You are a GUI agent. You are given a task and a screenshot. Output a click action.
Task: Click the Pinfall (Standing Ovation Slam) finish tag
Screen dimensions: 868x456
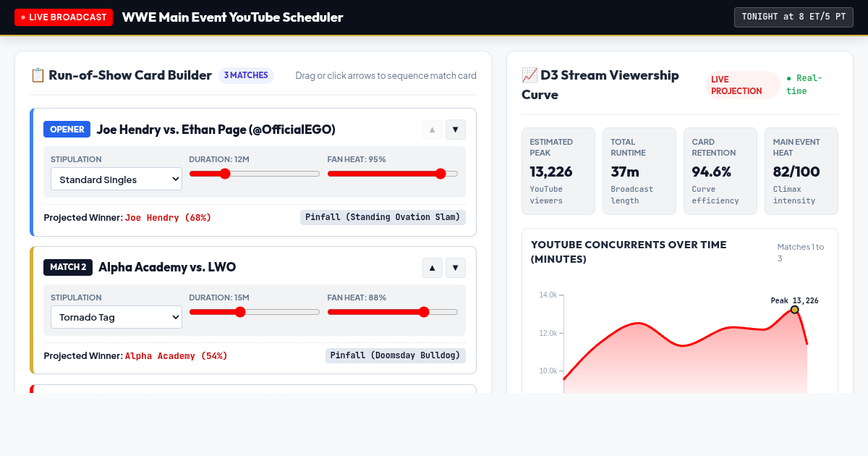pos(383,217)
